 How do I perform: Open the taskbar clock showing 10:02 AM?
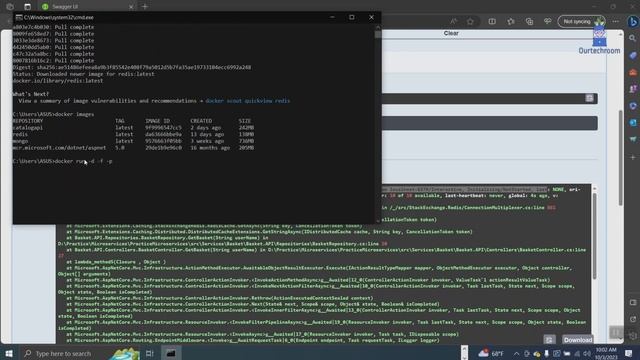606,353
